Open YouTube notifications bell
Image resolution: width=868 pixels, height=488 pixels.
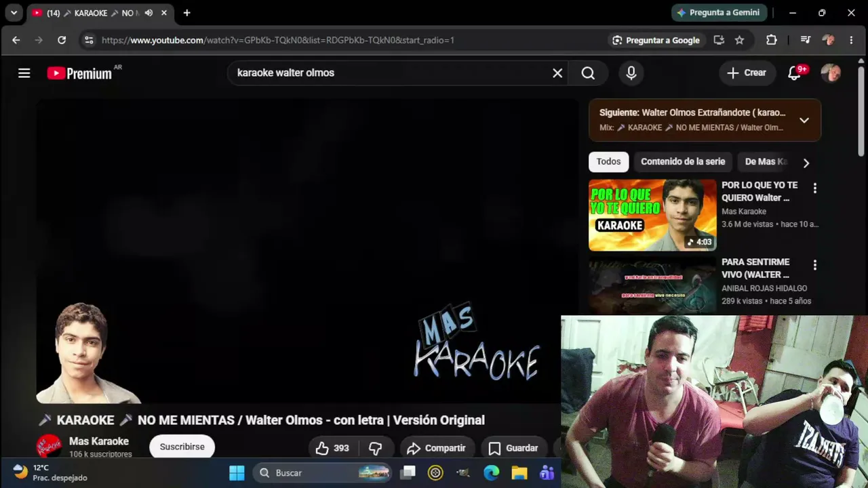click(x=795, y=73)
